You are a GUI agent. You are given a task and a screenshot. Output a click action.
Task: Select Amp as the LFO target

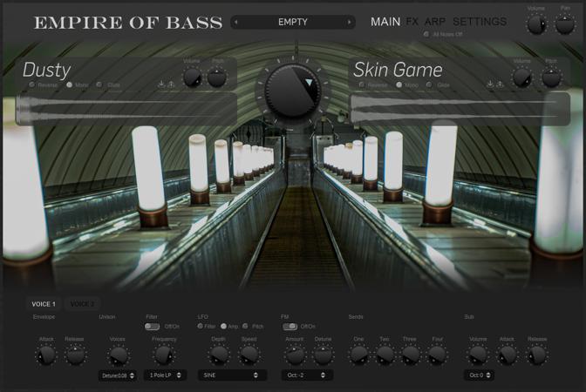[x=224, y=327]
